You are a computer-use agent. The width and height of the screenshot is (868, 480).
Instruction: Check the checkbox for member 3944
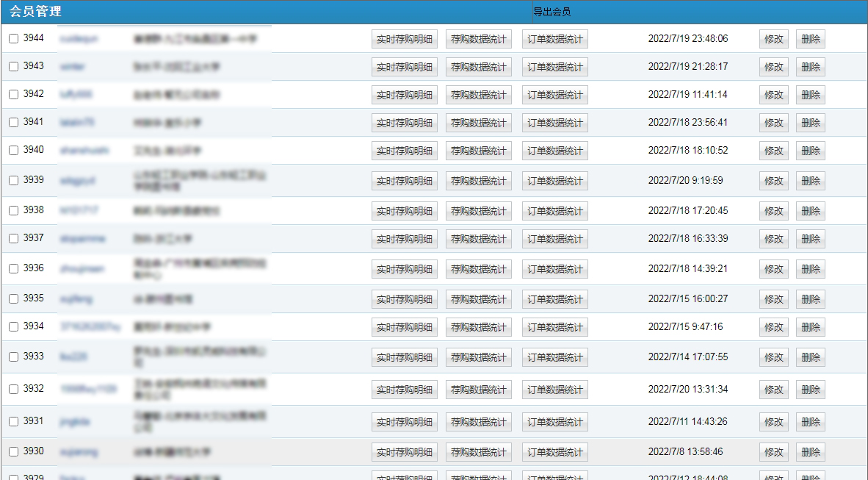coord(14,39)
